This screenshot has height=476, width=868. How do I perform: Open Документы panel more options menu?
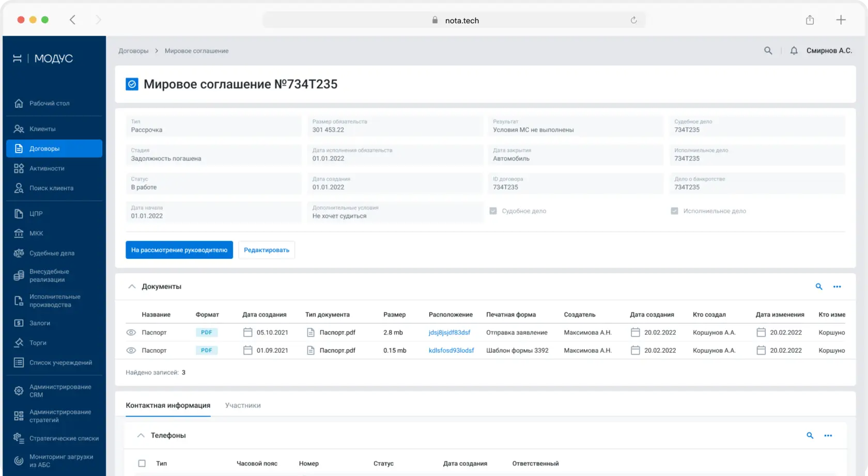[837, 287]
